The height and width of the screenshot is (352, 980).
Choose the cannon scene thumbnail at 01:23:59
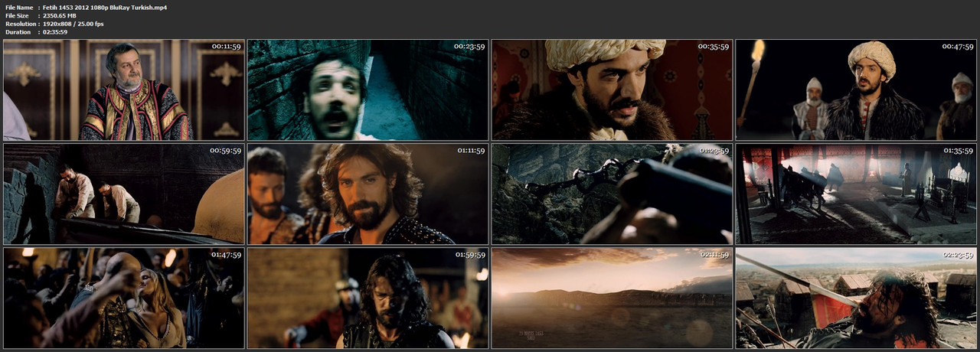(x=612, y=194)
